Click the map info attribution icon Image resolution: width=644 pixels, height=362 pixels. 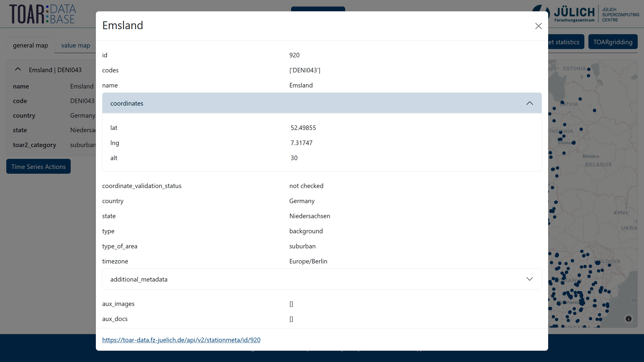[x=628, y=319]
